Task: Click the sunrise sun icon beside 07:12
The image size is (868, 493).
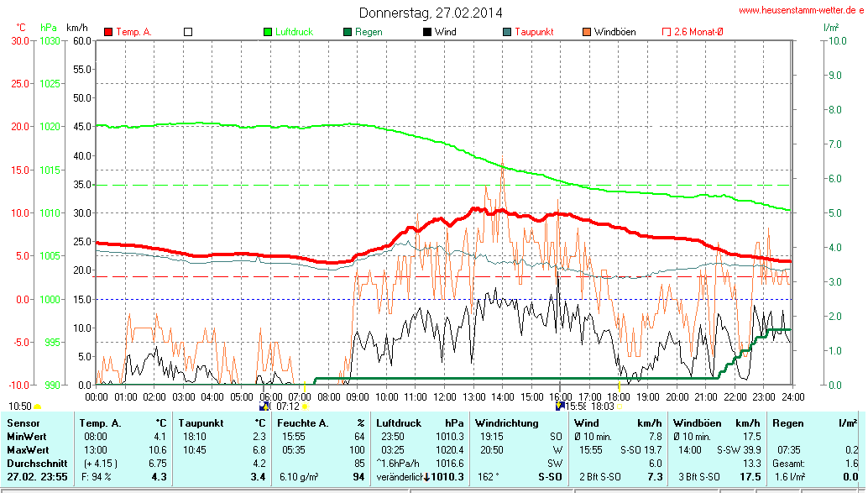Action: click(x=305, y=407)
